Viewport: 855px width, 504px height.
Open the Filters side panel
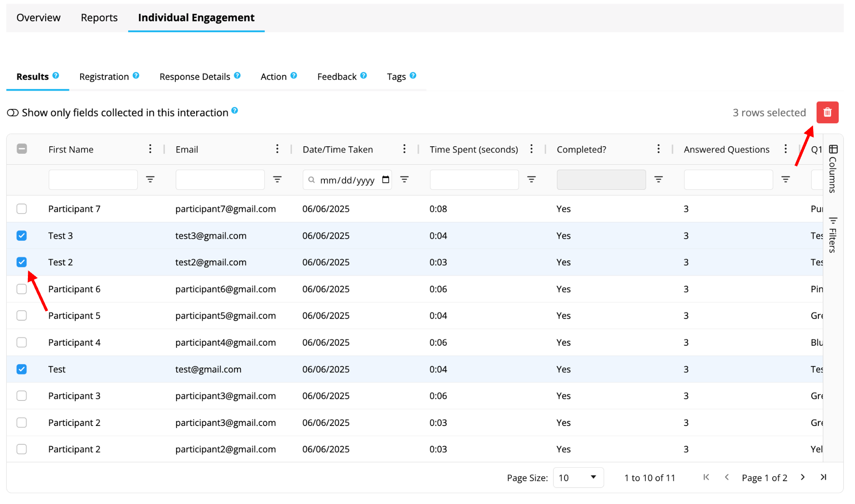(x=833, y=235)
